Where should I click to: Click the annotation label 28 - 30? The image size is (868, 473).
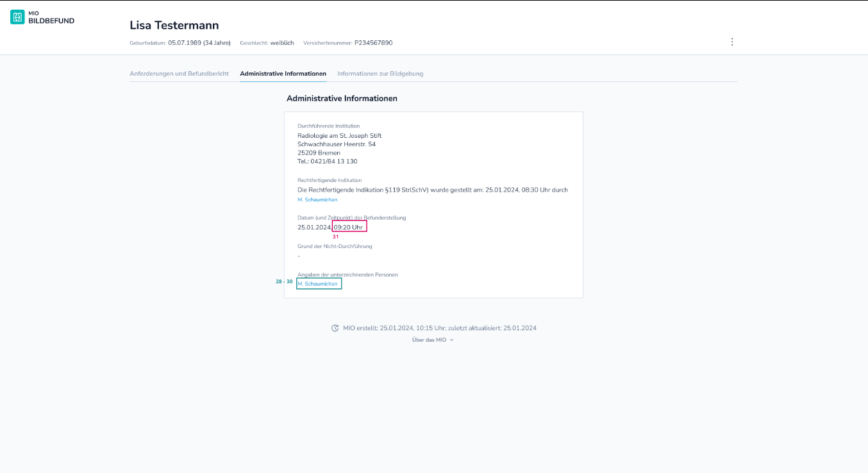[x=284, y=281]
